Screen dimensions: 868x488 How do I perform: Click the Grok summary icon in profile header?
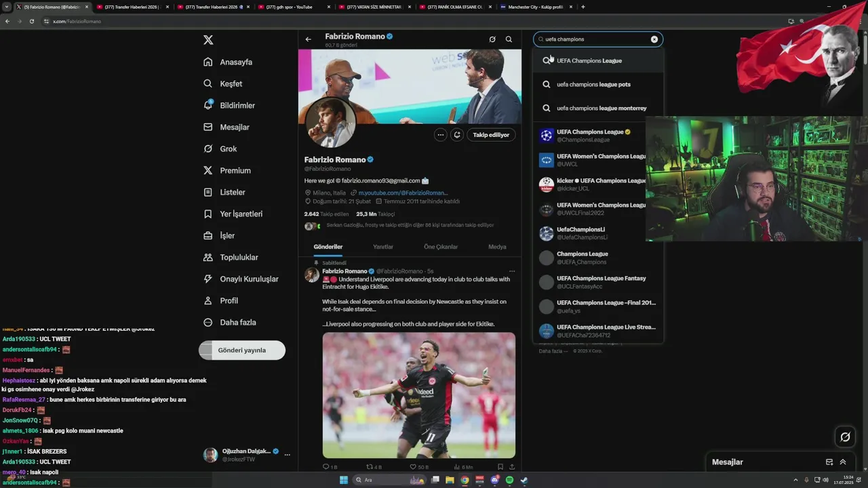[x=492, y=39]
